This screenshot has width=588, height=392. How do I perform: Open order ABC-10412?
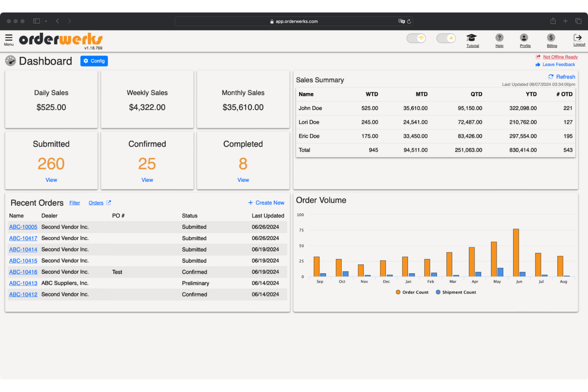click(23, 294)
